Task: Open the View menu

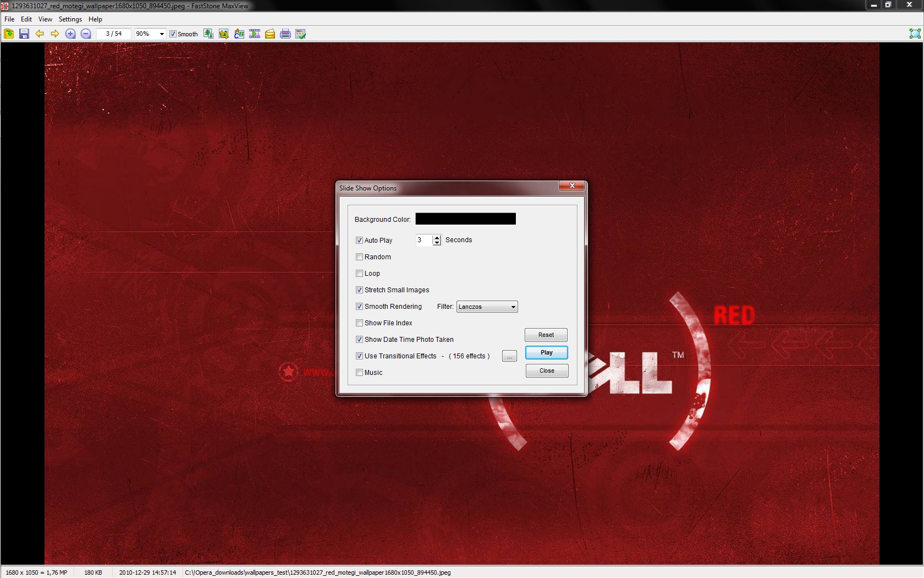Action: pyautogui.click(x=45, y=19)
